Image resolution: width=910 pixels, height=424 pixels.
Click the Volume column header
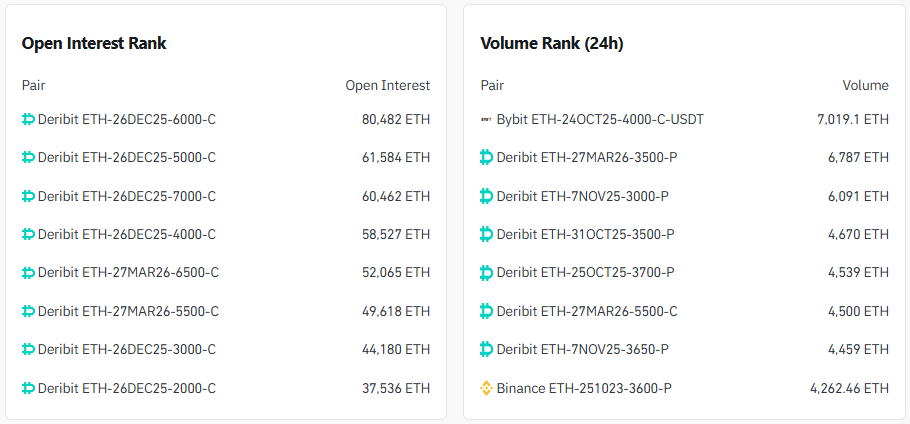point(865,85)
